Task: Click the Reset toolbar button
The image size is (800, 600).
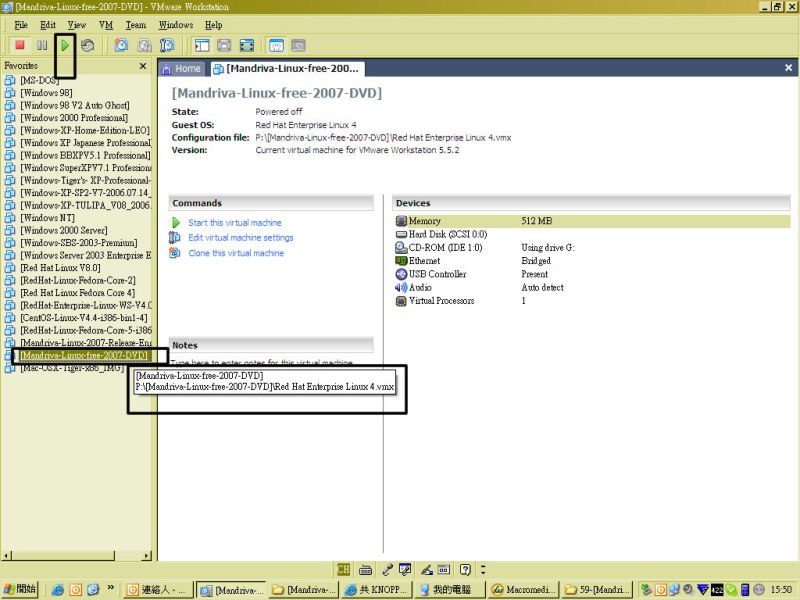Action: 88,45
